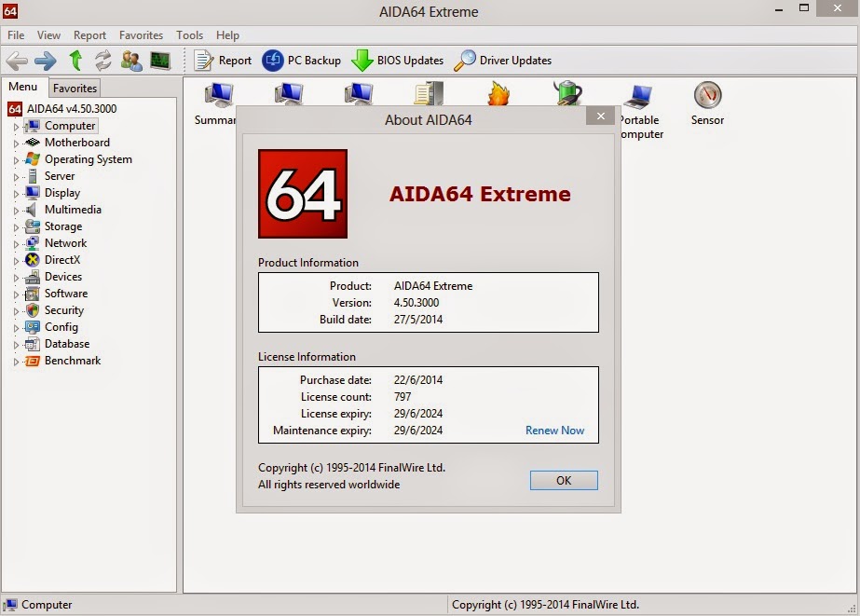Viewport: 860px width, 616px height.
Task: Select the Devices tree item
Action: (x=63, y=277)
